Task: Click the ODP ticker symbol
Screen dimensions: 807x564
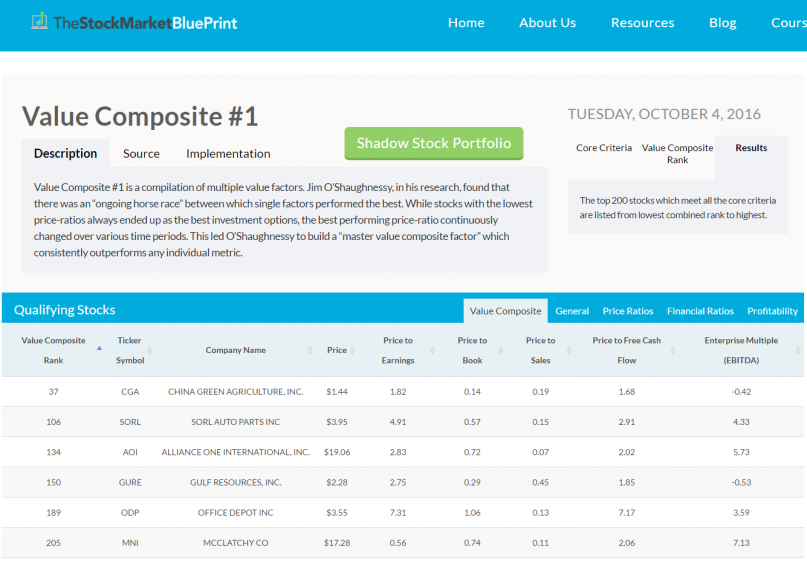Action: (130, 513)
